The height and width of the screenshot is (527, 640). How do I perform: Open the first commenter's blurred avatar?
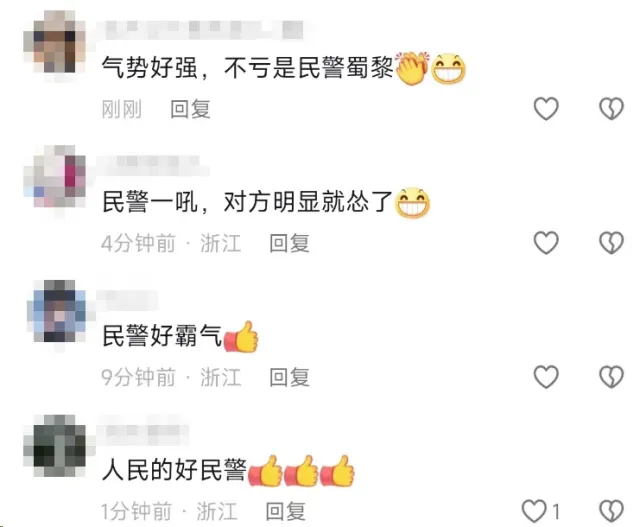55,42
